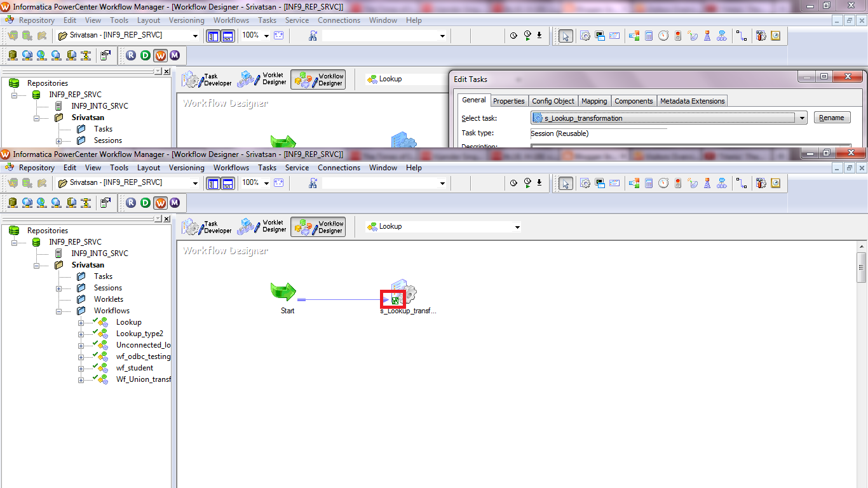Image resolution: width=868 pixels, height=488 pixels.
Task: Switch to the Worklet Designer
Action: 262,226
